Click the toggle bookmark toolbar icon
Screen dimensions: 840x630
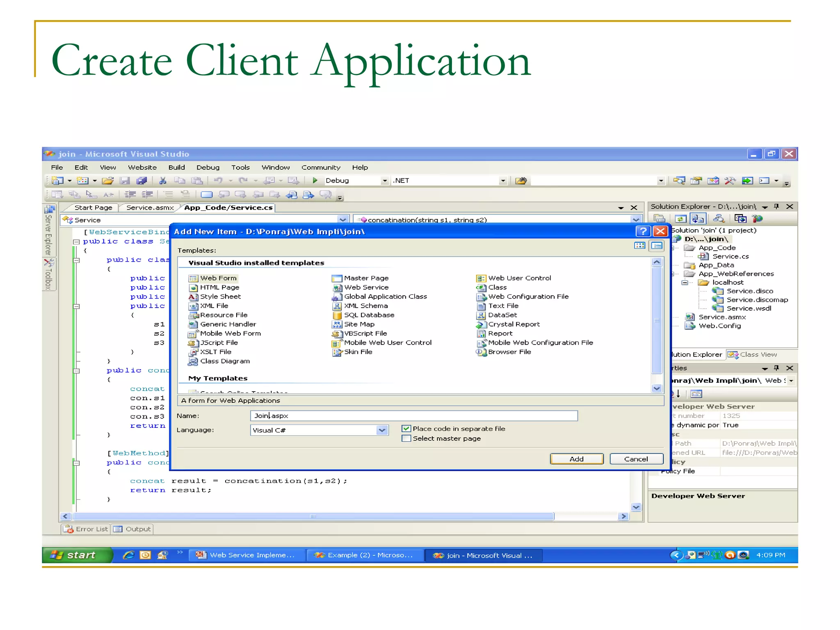pos(207,194)
